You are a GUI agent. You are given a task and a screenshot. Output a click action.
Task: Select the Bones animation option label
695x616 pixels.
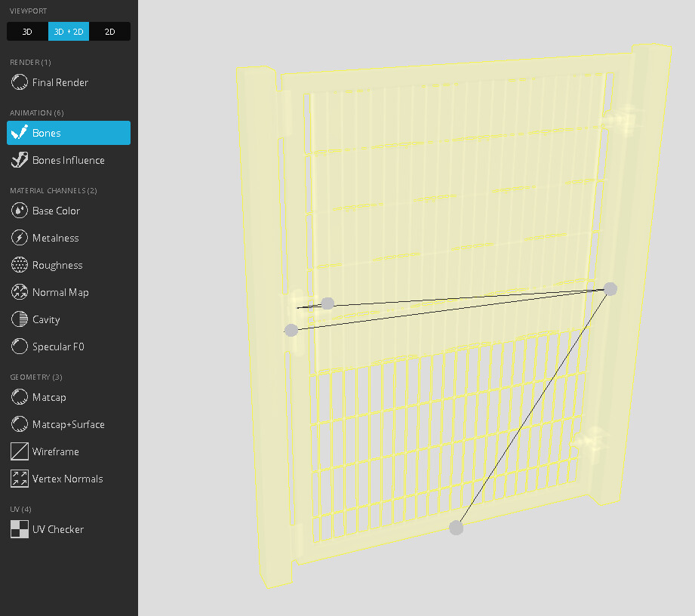[47, 133]
